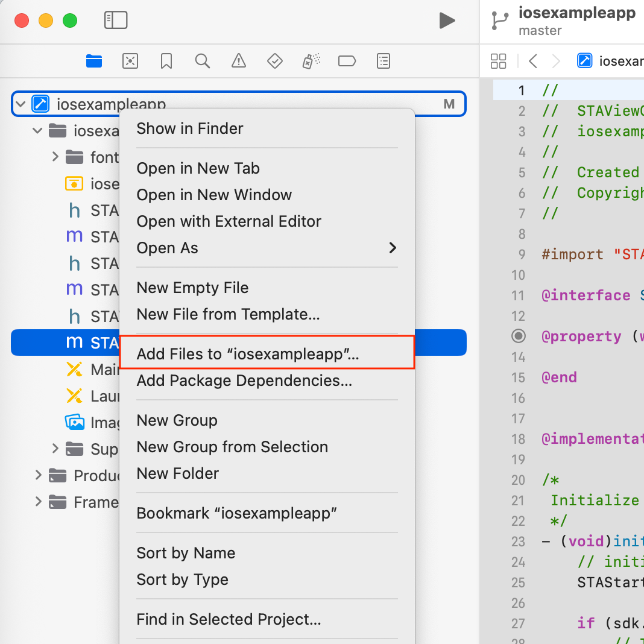Image resolution: width=644 pixels, height=644 pixels.
Task: Choose Open in New Tab
Action: pyautogui.click(x=267, y=168)
